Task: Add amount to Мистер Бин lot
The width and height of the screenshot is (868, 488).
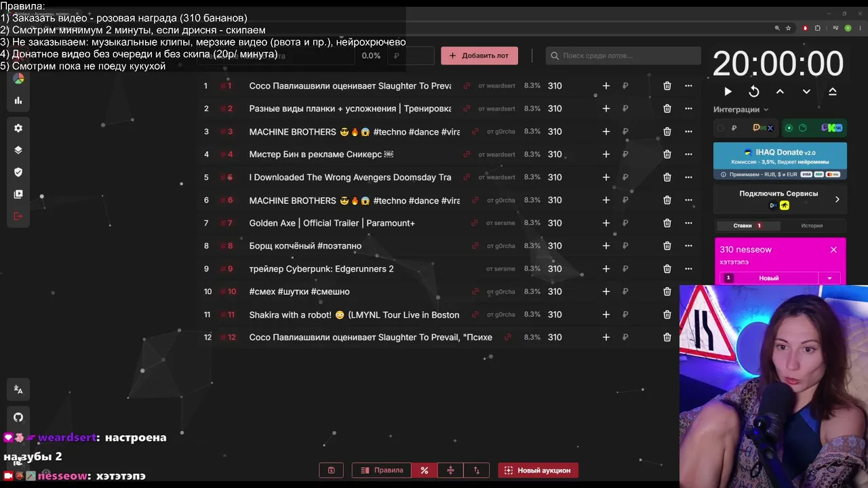Action: [606, 155]
